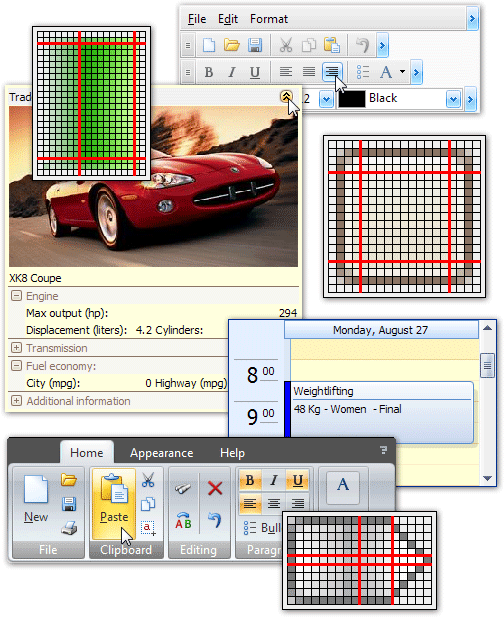
Task: Click the Save floppy disk icon in top toolbar
Action: [x=255, y=45]
